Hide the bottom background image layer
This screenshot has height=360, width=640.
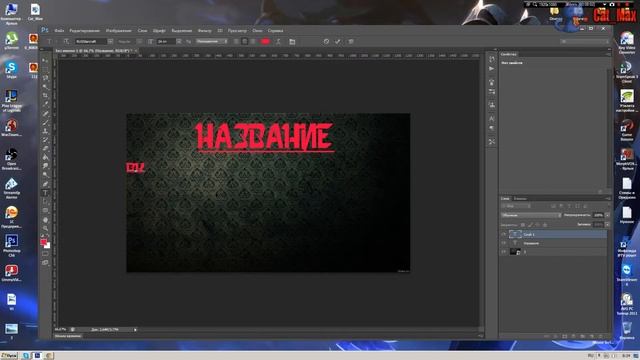click(504, 252)
